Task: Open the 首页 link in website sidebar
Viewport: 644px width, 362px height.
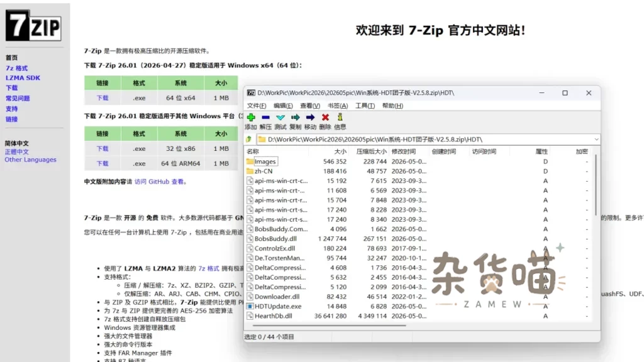Action: pyautogui.click(x=11, y=58)
